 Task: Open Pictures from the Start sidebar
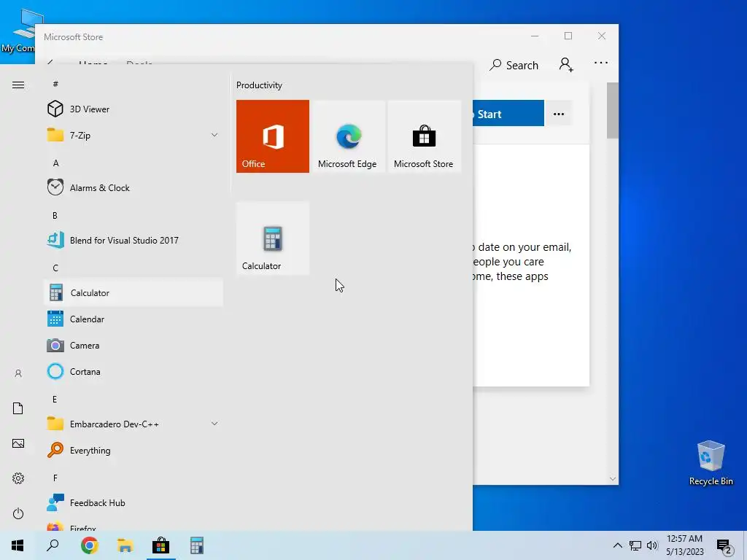[18, 443]
